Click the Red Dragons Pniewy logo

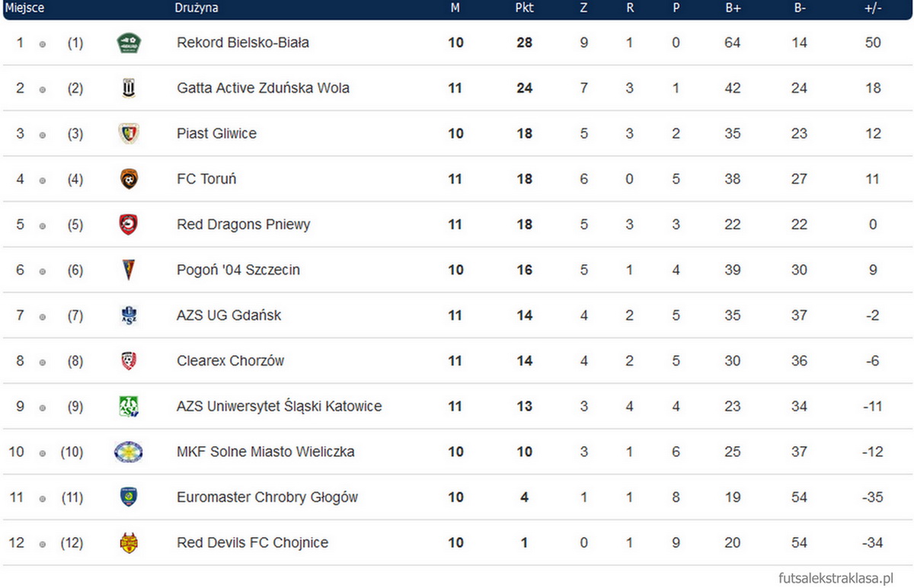127,225
